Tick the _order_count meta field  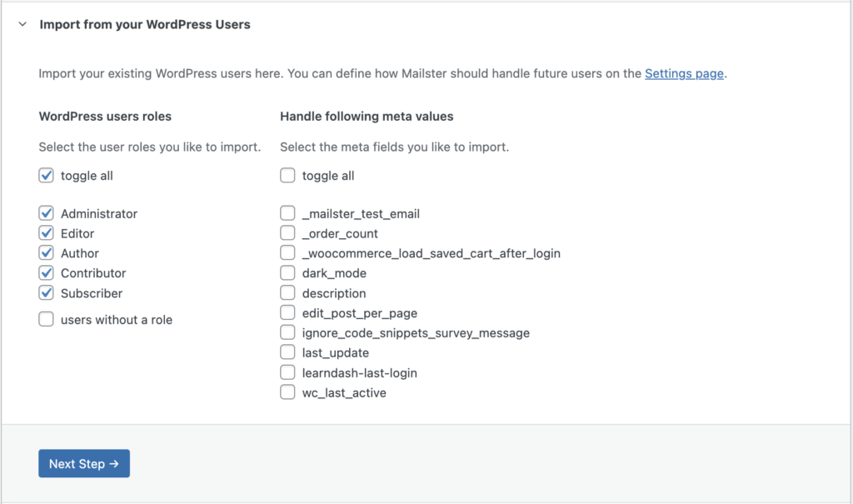[x=287, y=233]
